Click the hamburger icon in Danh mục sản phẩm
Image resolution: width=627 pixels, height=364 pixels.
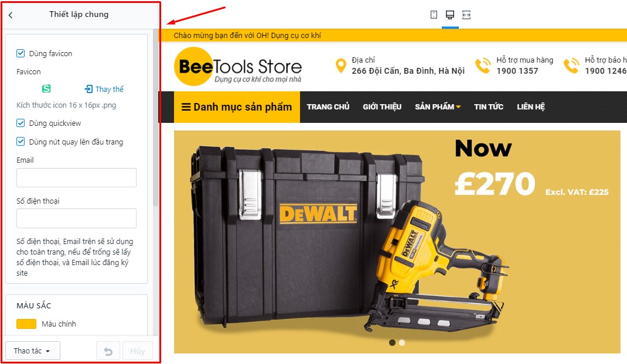pos(186,107)
